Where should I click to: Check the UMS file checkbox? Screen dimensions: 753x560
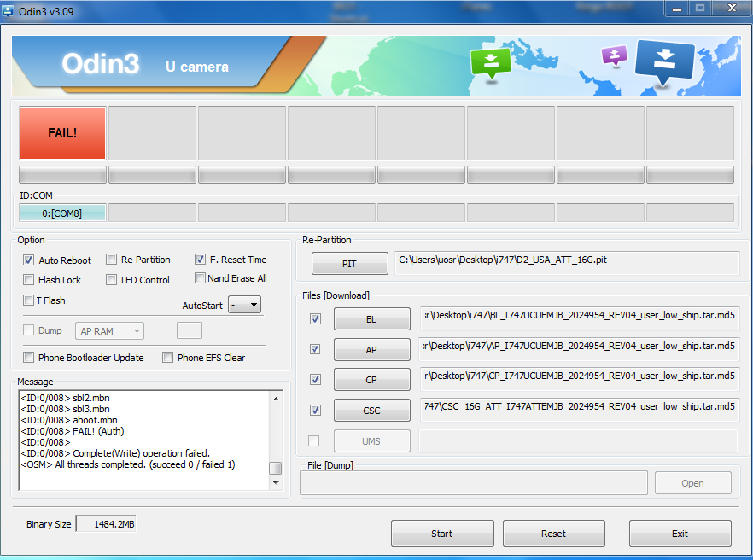pos(313,440)
